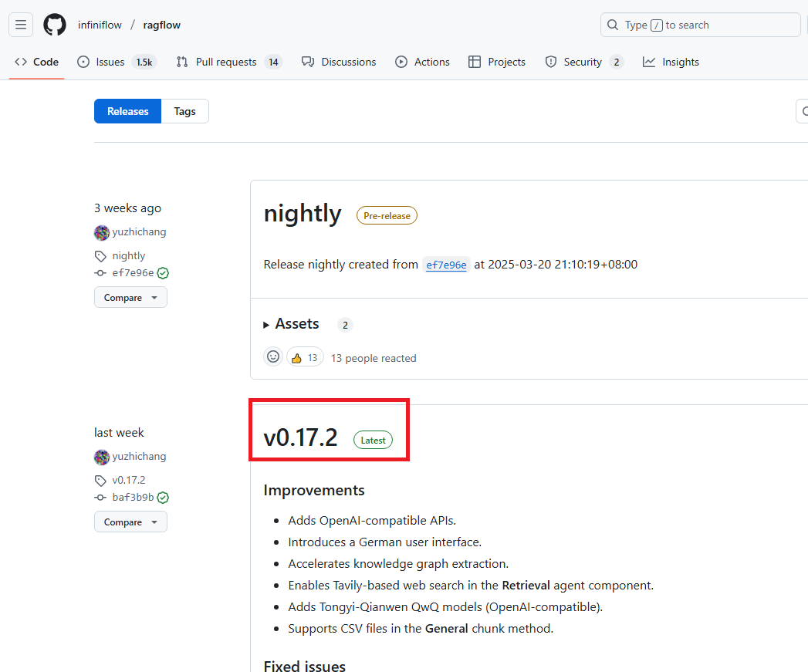Open yuzhichang profile beside v0.17.2 release
Image resolution: width=808 pixels, height=672 pixels.
(x=139, y=456)
